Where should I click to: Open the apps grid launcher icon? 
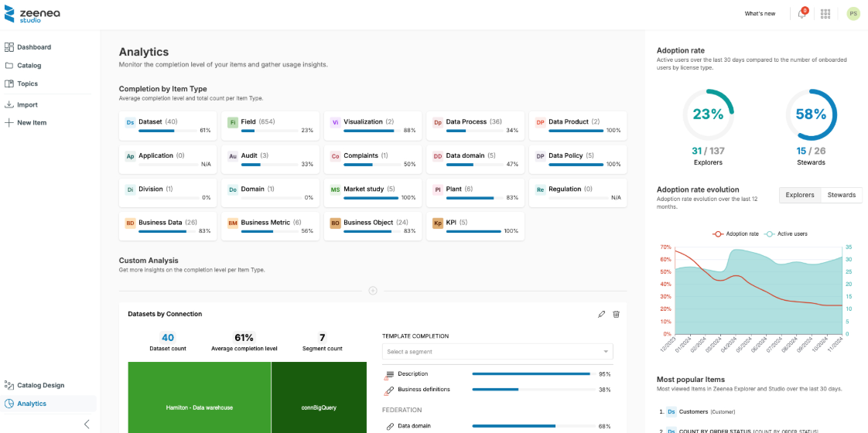[825, 14]
